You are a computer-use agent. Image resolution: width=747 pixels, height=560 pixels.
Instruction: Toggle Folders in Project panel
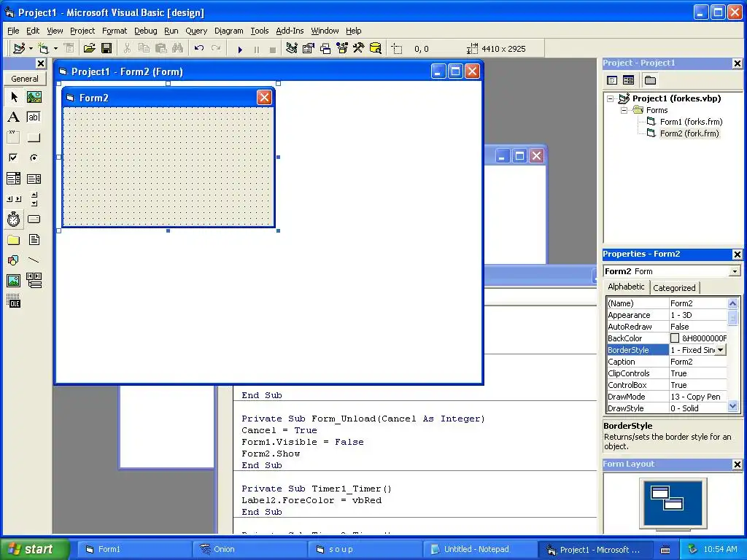click(650, 80)
